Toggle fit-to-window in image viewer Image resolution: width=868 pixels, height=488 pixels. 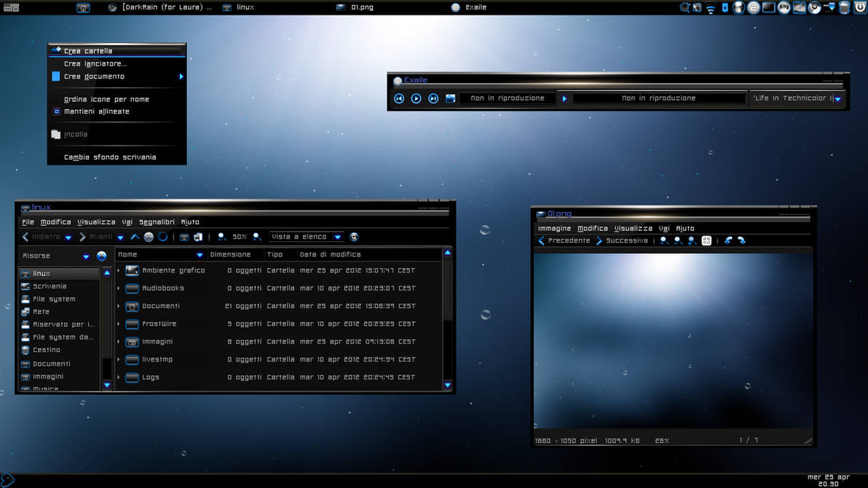click(706, 240)
